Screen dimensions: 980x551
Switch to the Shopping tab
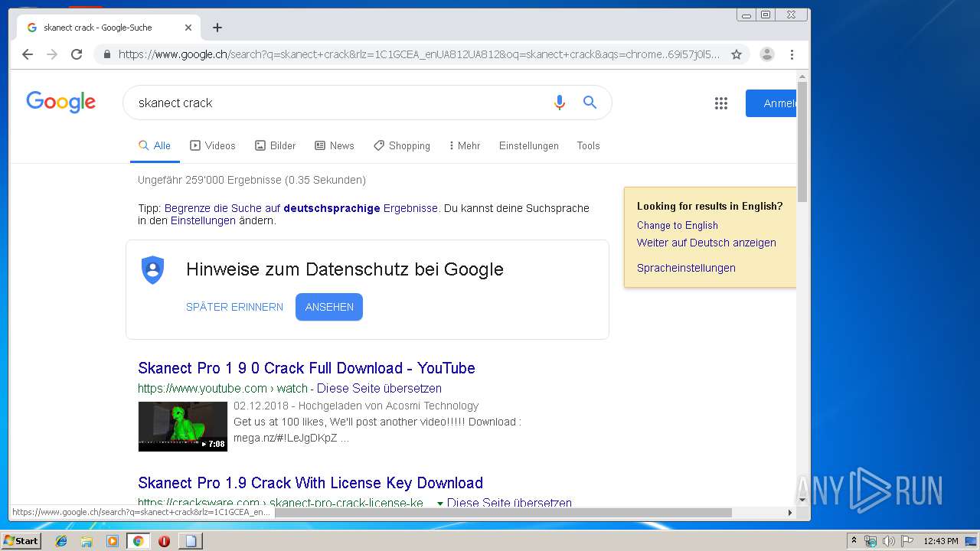click(x=402, y=145)
